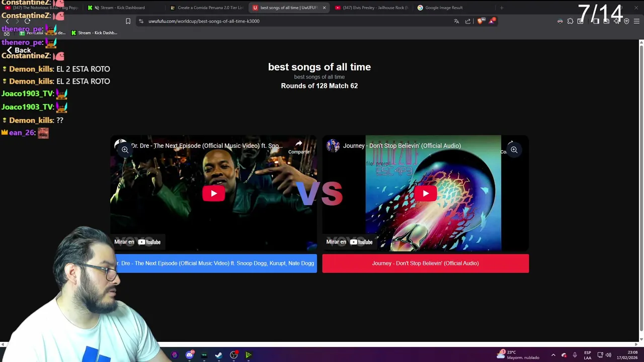
Task: Open a new browser tab
Action: (502, 8)
